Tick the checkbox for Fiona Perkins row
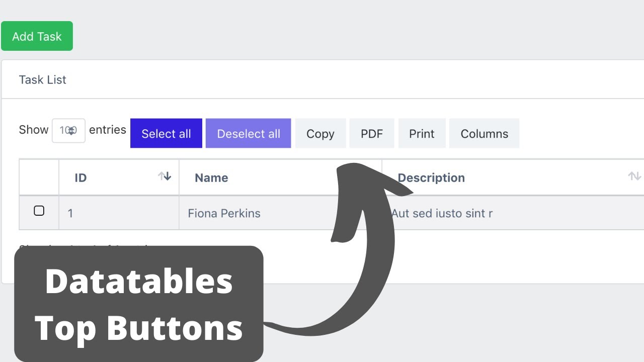This screenshot has width=644, height=362. (x=39, y=211)
